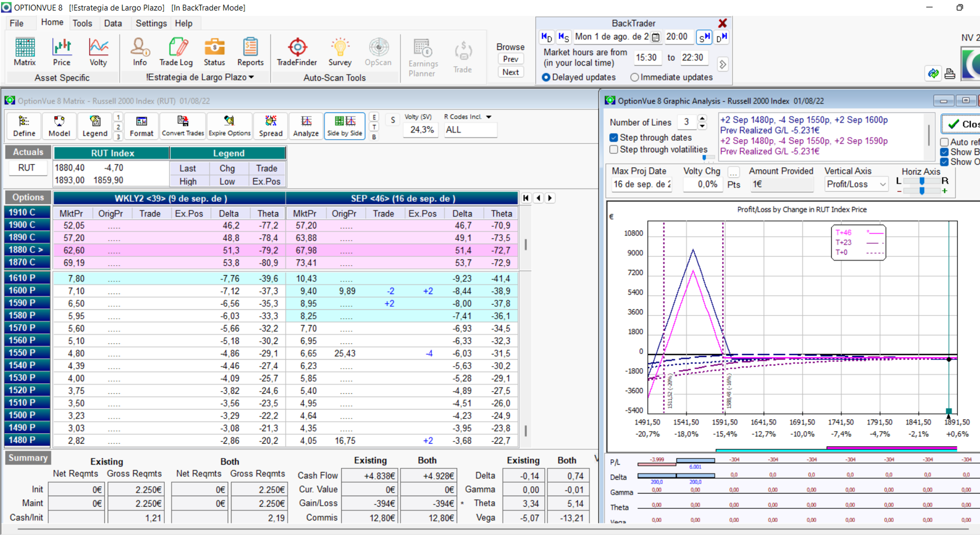Open the Price chart tool
The image size is (980, 535).
point(61,52)
